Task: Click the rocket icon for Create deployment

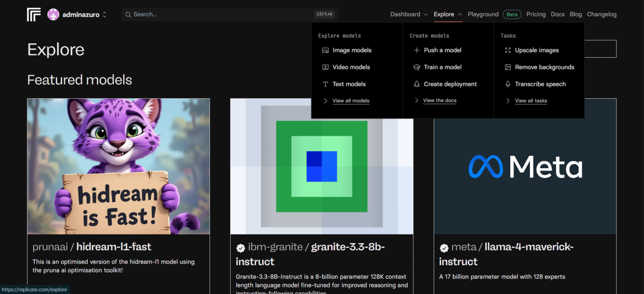Action: pos(417,84)
